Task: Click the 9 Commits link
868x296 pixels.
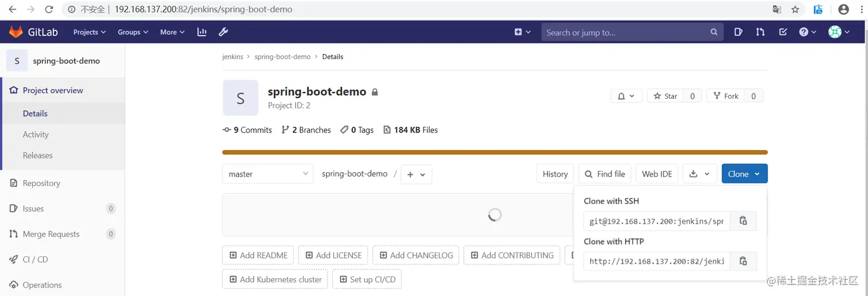Action: click(247, 130)
